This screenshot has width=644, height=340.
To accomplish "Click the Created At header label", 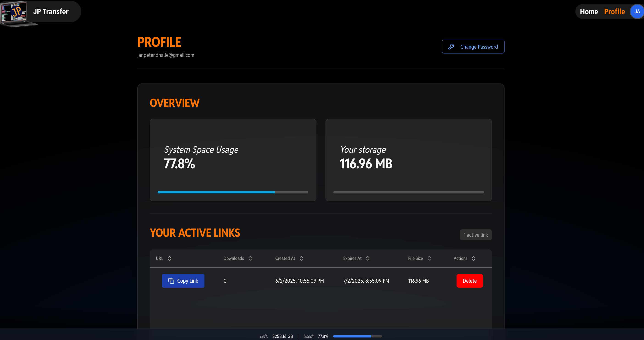I will tap(285, 258).
